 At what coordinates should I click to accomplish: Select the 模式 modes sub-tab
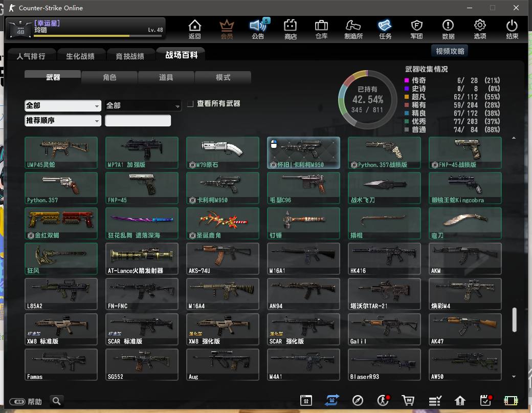coord(223,77)
